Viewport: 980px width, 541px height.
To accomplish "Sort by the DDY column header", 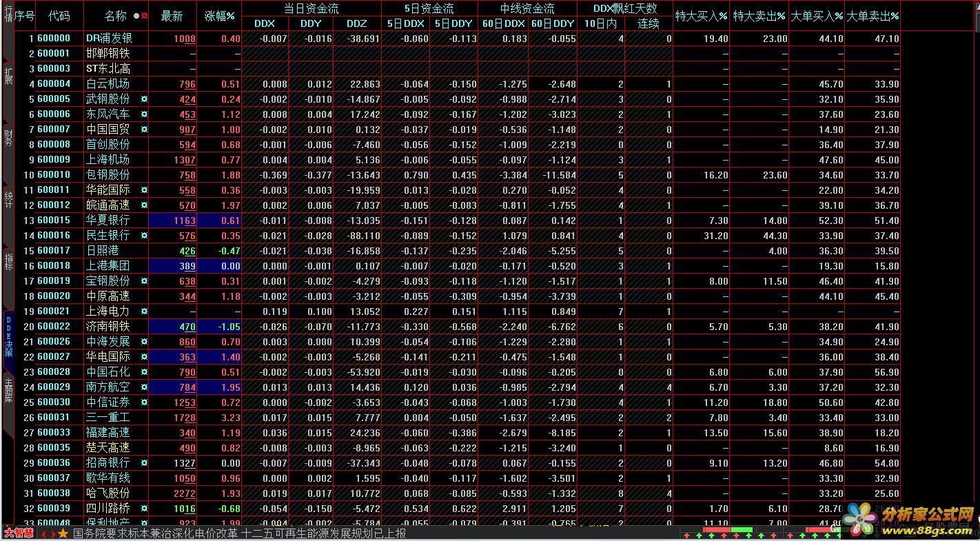I will click(x=311, y=23).
